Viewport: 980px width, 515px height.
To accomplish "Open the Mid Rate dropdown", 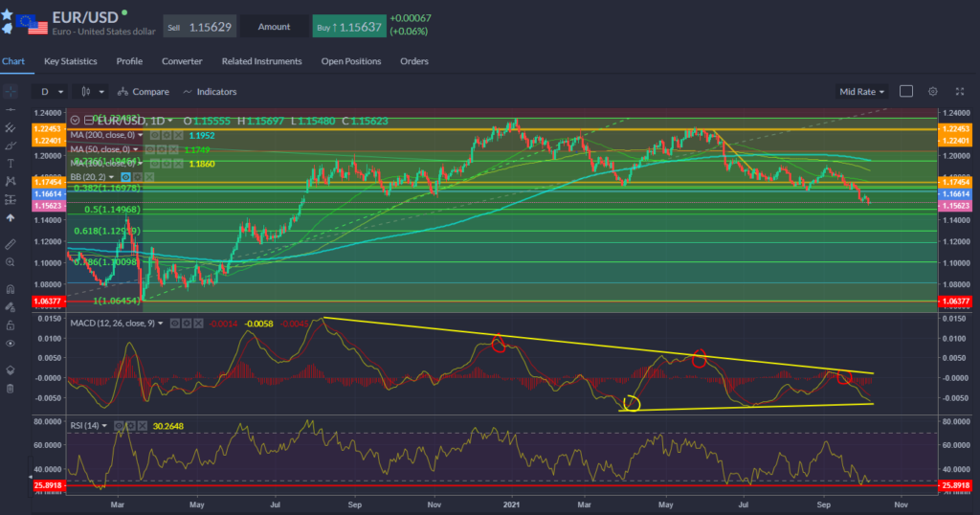I will (x=861, y=92).
